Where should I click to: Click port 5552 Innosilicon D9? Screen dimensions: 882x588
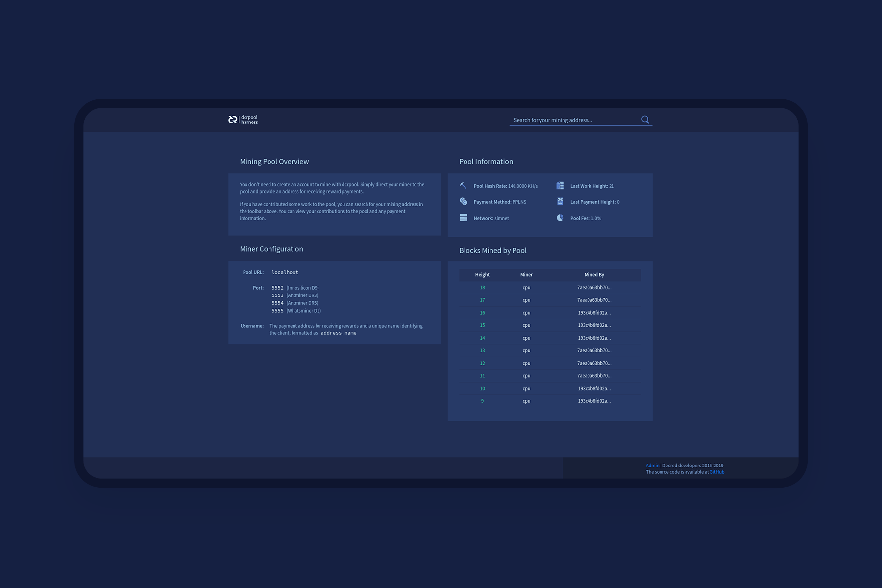(x=295, y=288)
